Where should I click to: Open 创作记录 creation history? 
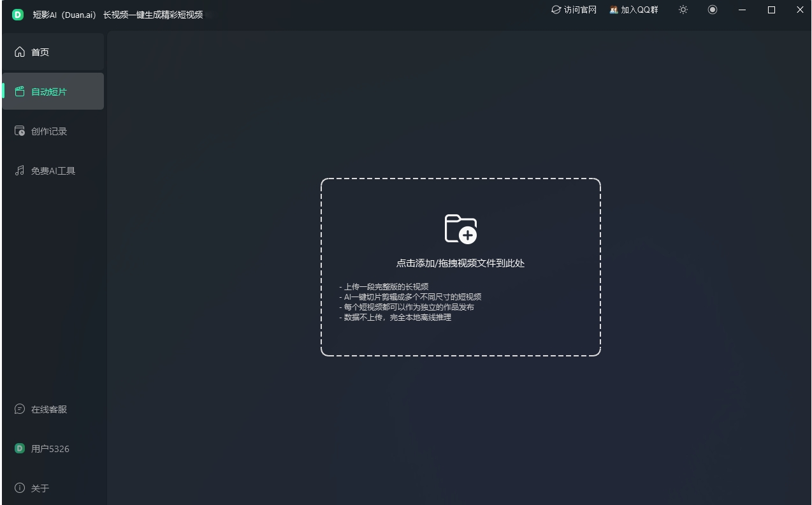tap(53, 131)
